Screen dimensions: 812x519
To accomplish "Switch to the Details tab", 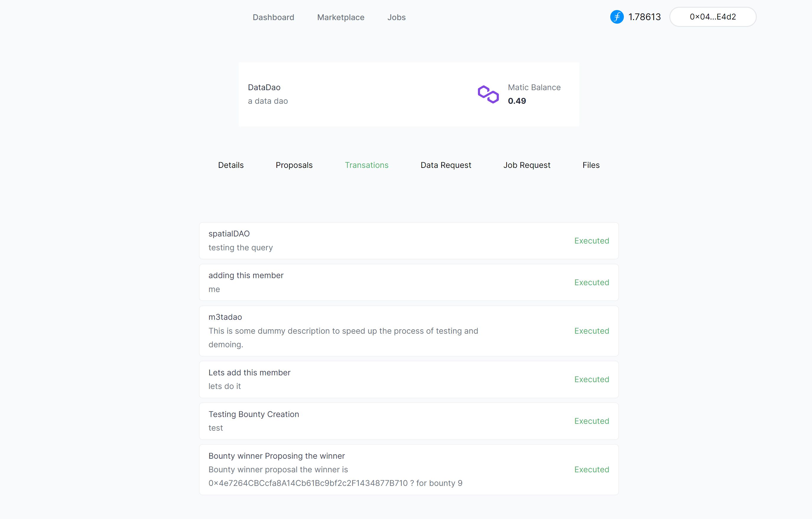I will [x=231, y=165].
